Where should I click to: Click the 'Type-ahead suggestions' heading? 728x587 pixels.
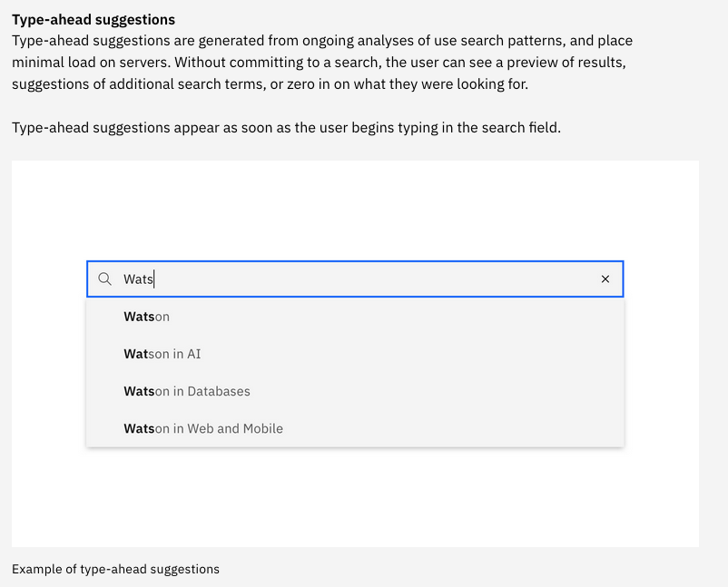(x=93, y=19)
